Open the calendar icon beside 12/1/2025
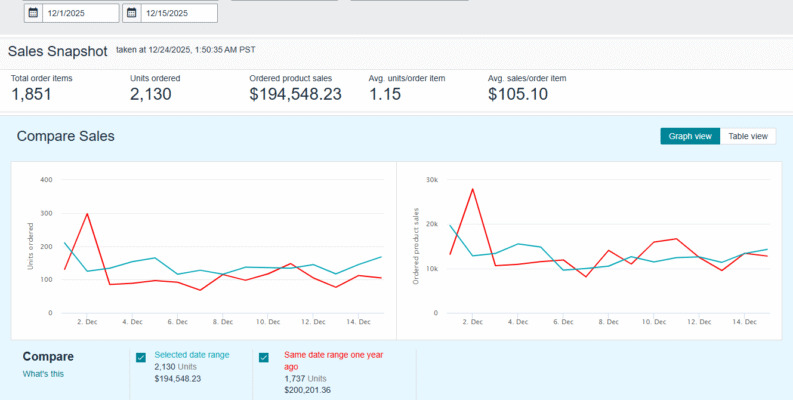The image size is (793, 400). (x=33, y=13)
